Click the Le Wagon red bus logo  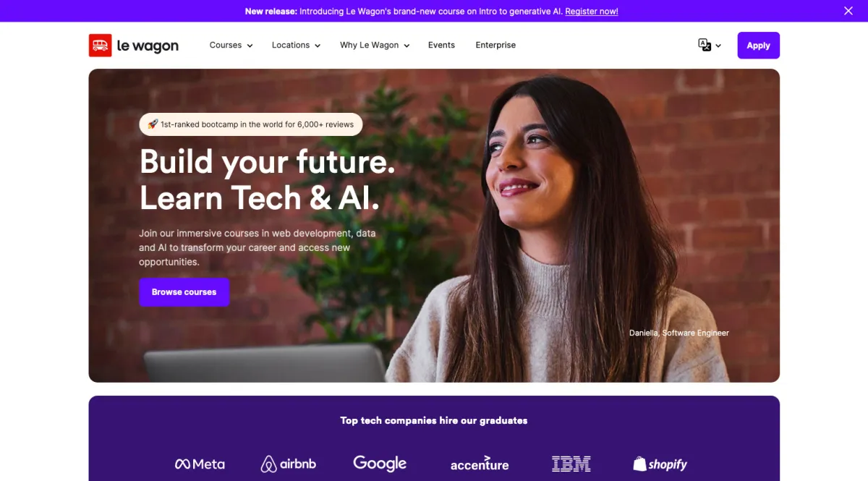100,46
